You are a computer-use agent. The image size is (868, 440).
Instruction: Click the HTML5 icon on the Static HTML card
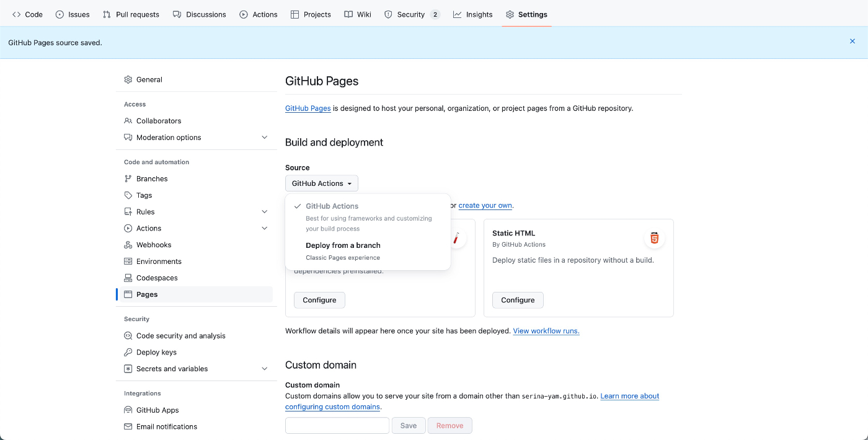[x=654, y=237]
